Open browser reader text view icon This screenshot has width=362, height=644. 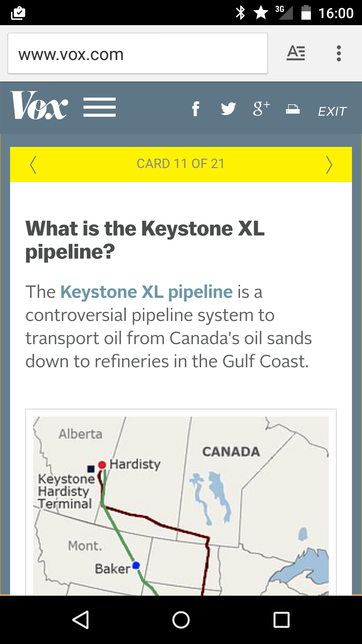click(296, 53)
